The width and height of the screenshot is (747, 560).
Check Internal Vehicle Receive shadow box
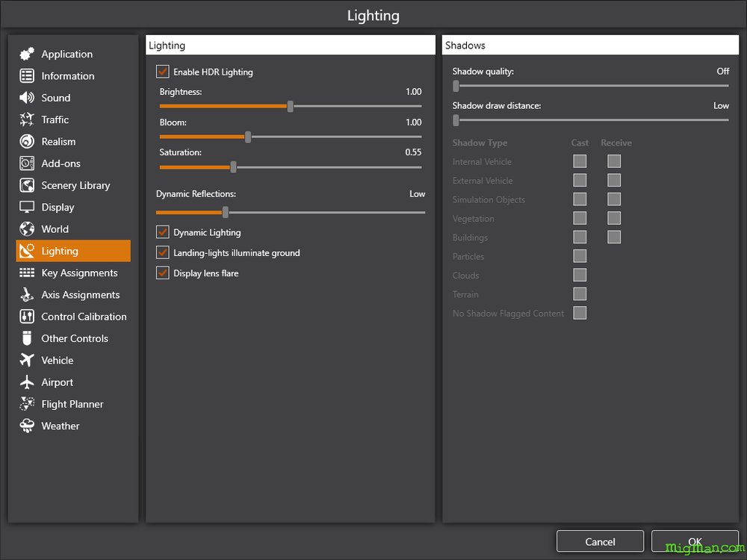(x=614, y=161)
